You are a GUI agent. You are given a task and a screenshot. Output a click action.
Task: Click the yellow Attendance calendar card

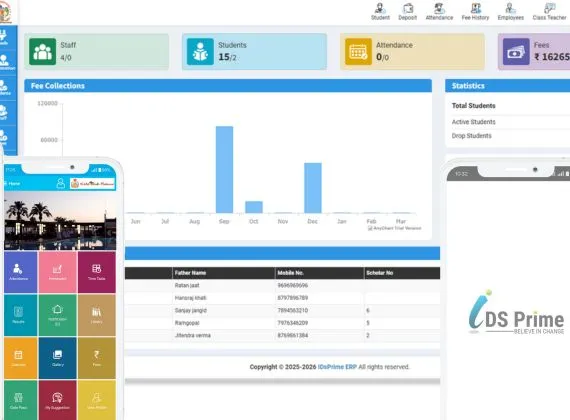412,52
